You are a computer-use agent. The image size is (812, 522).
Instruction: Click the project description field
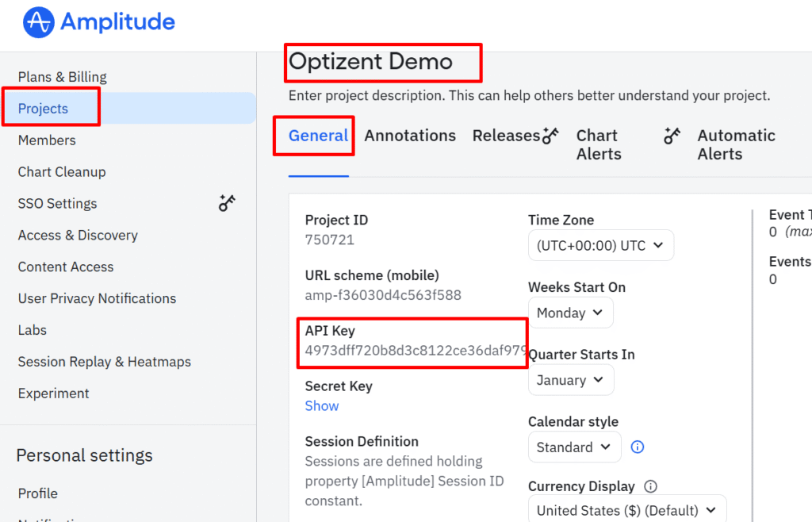coord(529,96)
